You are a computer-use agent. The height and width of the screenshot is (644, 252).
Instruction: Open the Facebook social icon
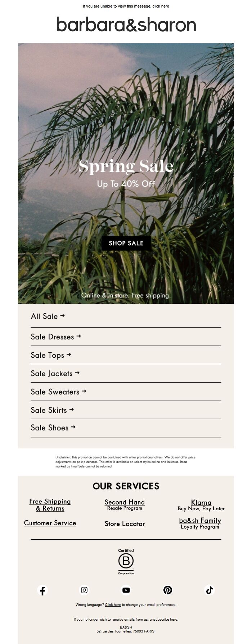click(42, 590)
